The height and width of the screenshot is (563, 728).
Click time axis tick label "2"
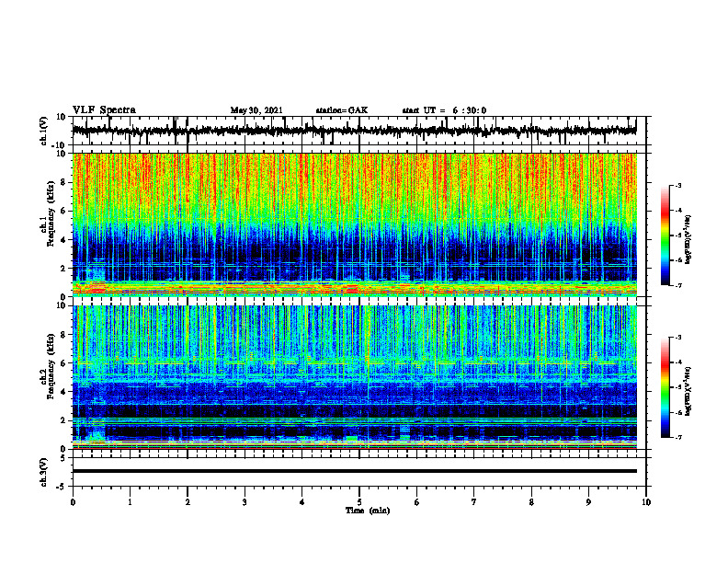point(188,502)
